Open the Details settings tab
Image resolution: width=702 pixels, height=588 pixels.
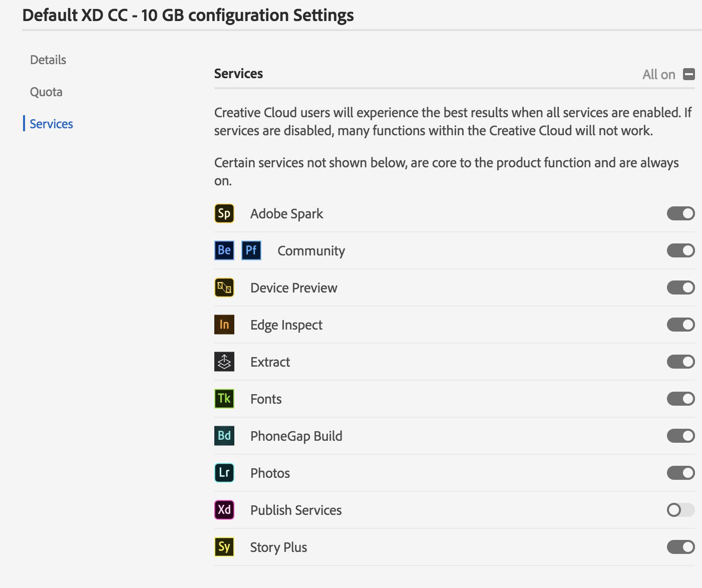tap(48, 60)
